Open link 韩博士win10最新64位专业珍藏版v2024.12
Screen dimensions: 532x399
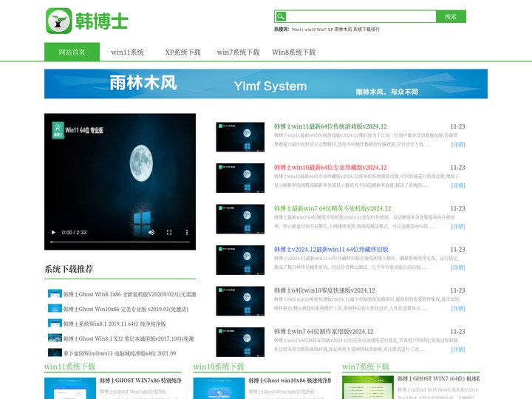click(x=330, y=168)
